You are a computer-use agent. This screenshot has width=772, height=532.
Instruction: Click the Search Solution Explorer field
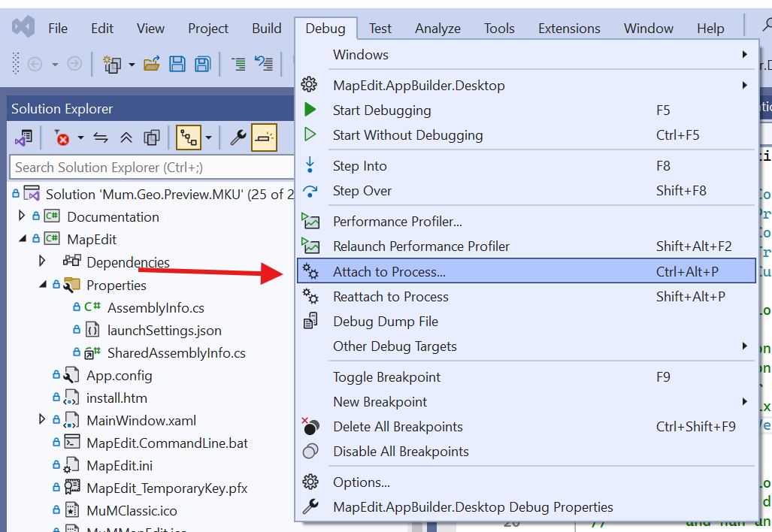(150, 168)
